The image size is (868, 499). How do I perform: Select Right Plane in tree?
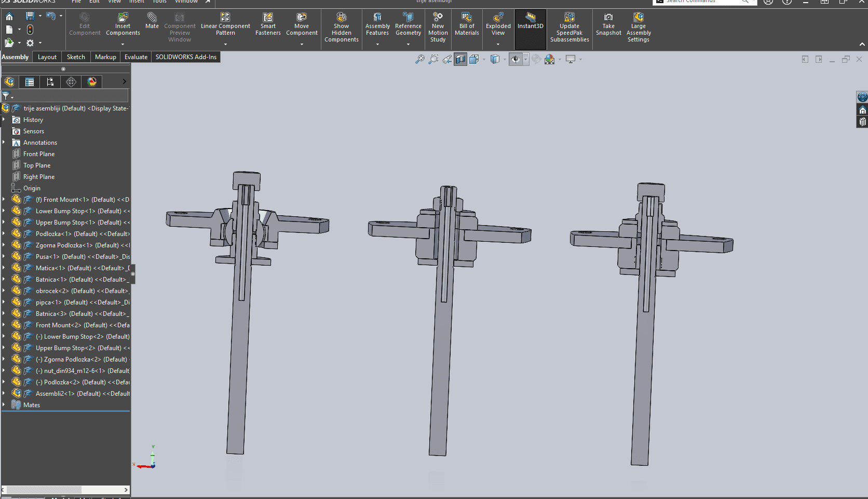point(39,177)
